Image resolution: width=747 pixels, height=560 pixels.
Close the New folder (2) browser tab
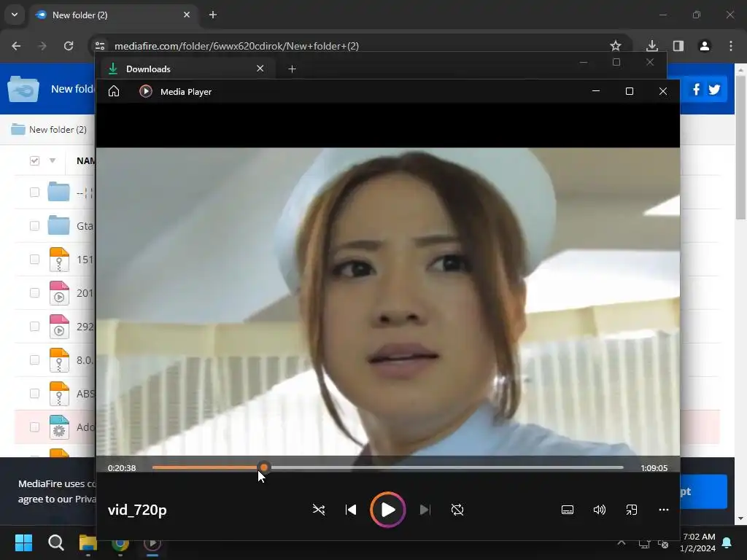(x=187, y=15)
